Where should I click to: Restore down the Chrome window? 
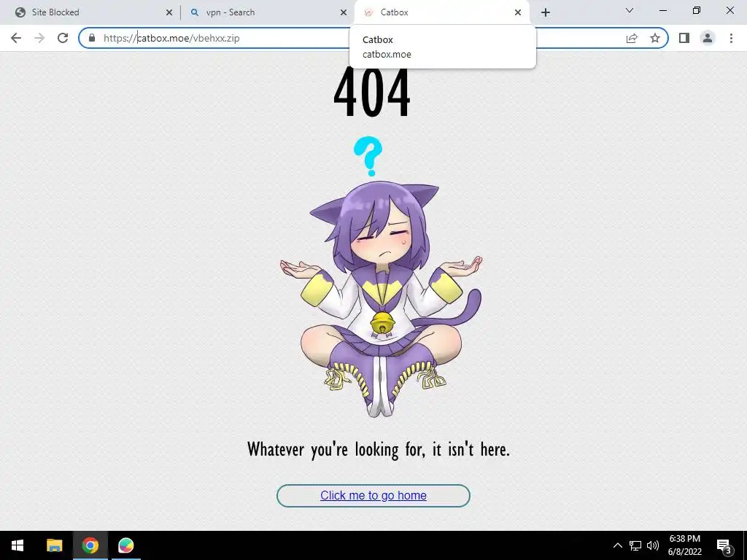tap(697, 10)
